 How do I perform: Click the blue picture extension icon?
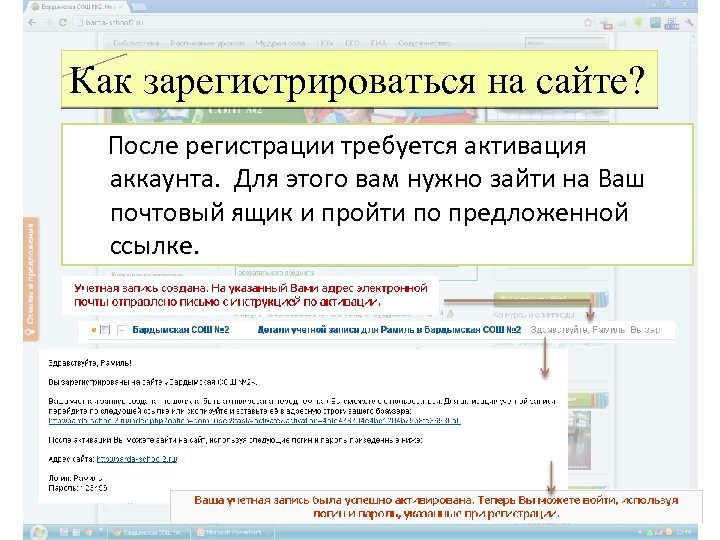coord(655,22)
